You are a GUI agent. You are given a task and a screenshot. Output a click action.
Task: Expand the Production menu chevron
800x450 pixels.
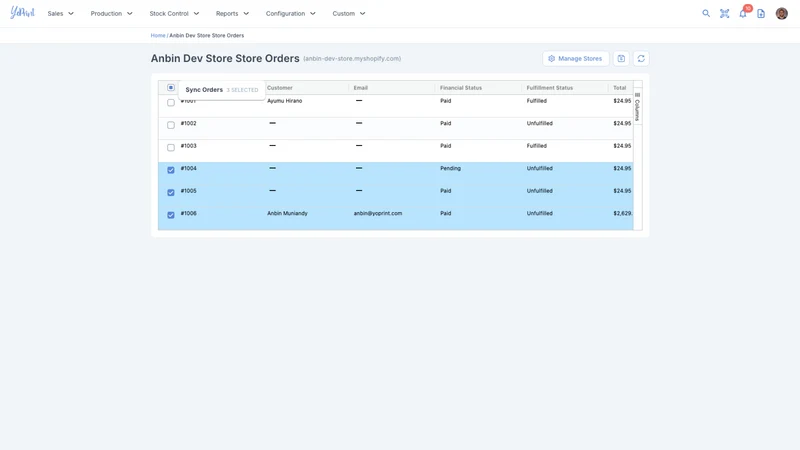click(130, 14)
